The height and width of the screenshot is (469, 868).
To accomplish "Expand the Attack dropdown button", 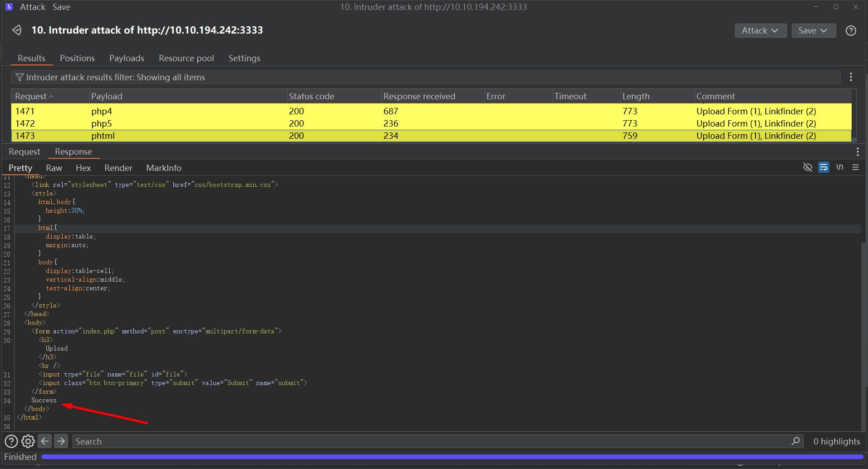I will click(760, 30).
